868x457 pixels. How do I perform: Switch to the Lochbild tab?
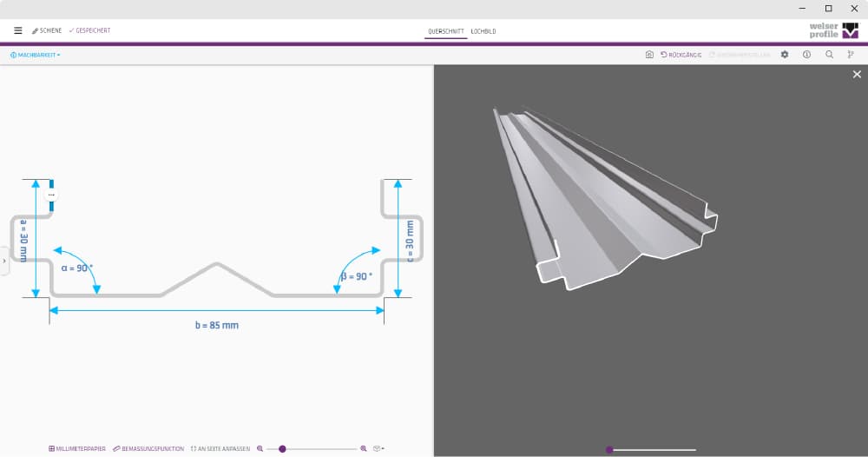click(483, 31)
